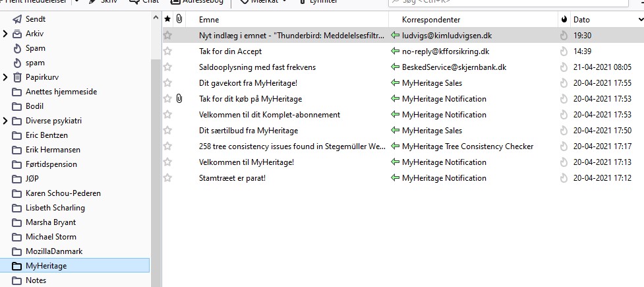Mark 'Dit gavekort fra MyHeritage!' as spam
This screenshot has height=287, width=644.
(564, 83)
